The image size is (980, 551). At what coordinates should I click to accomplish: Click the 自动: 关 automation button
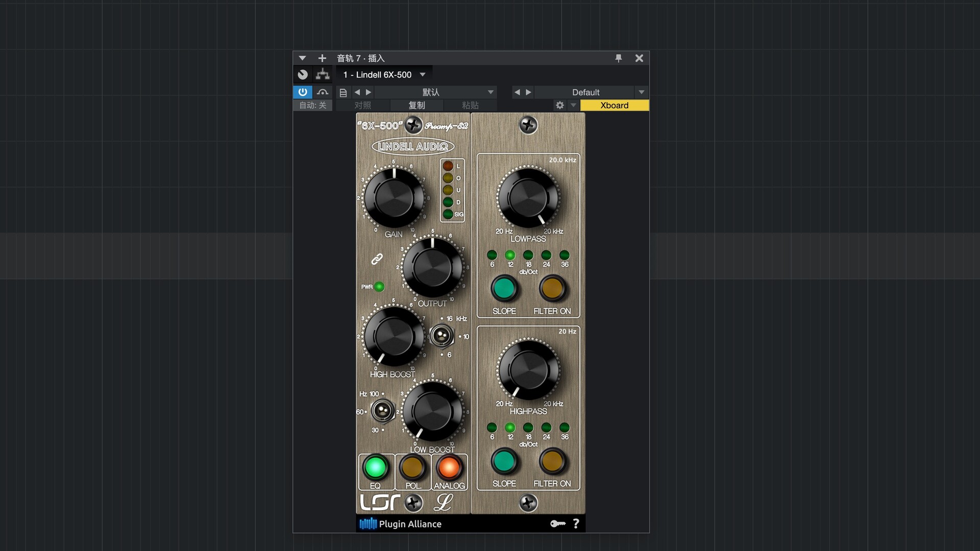pos(312,105)
